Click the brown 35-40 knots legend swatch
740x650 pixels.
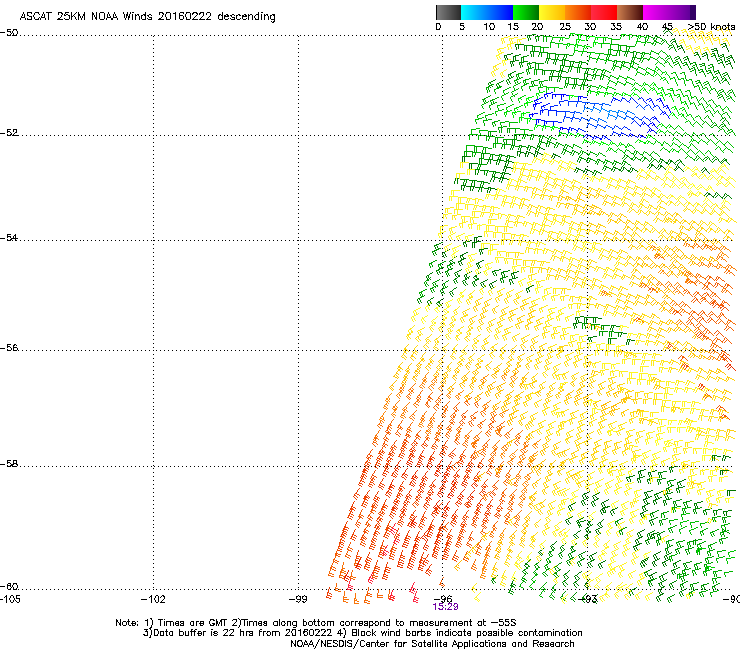pyautogui.click(x=630, y=12)
